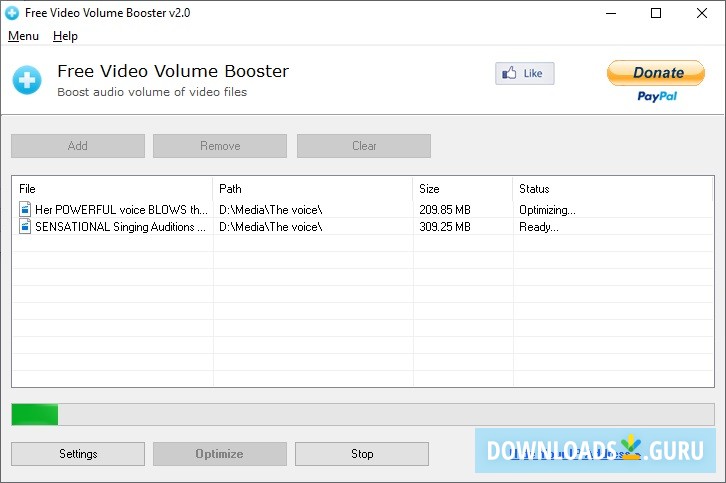Open Settings

click(x=78, y=454)
